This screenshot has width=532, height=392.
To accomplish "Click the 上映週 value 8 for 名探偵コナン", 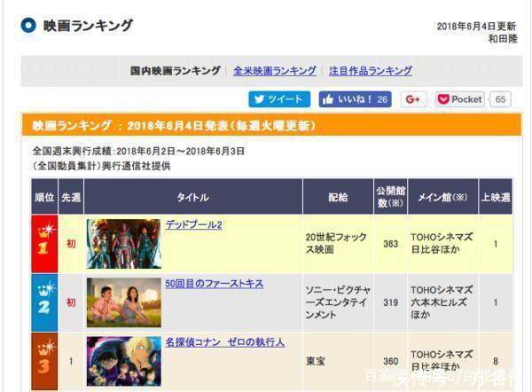I will (496, 361).
